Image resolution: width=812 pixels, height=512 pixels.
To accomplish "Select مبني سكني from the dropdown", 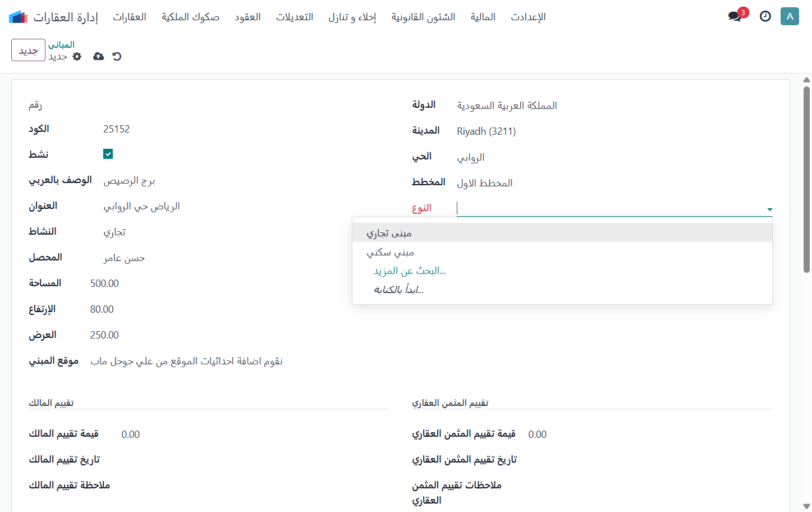I will click(x=562, y=252).
